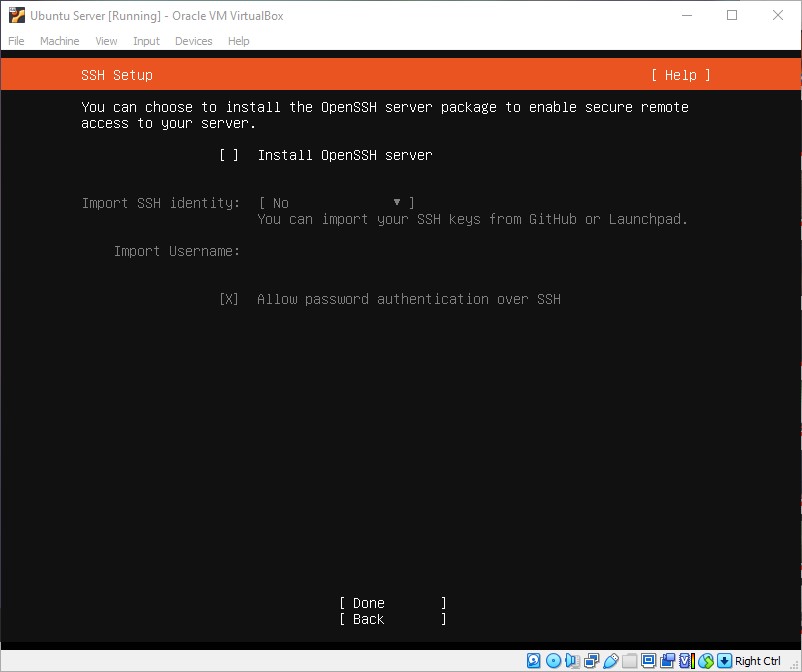Click the CPU virtualization status icon
Viewport: 802px width, 672px height.
pos(687,661)
